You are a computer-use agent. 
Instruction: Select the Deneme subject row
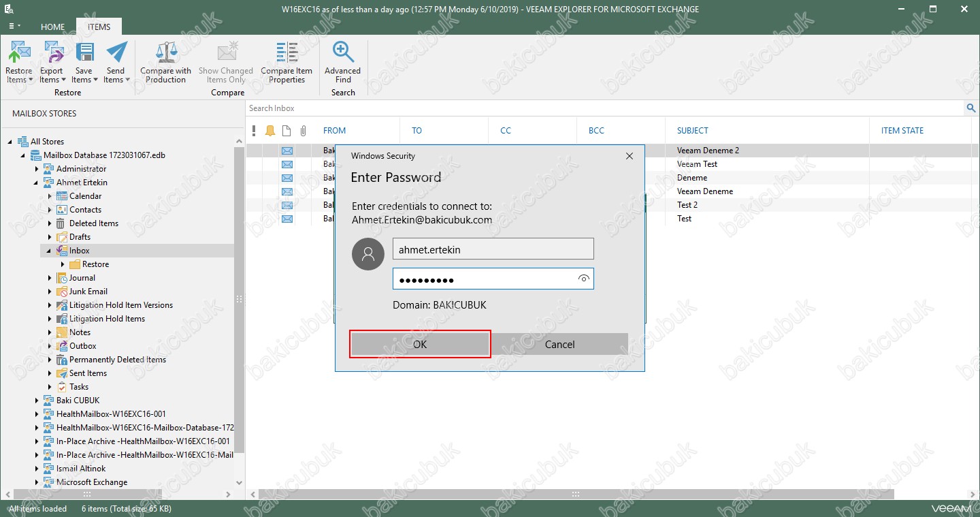(692, 178)
